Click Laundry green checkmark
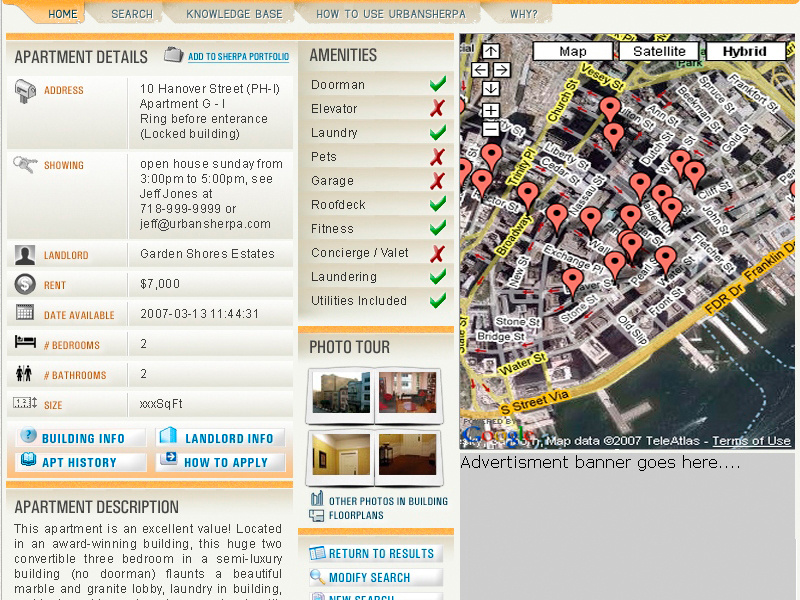 (438, 132)
